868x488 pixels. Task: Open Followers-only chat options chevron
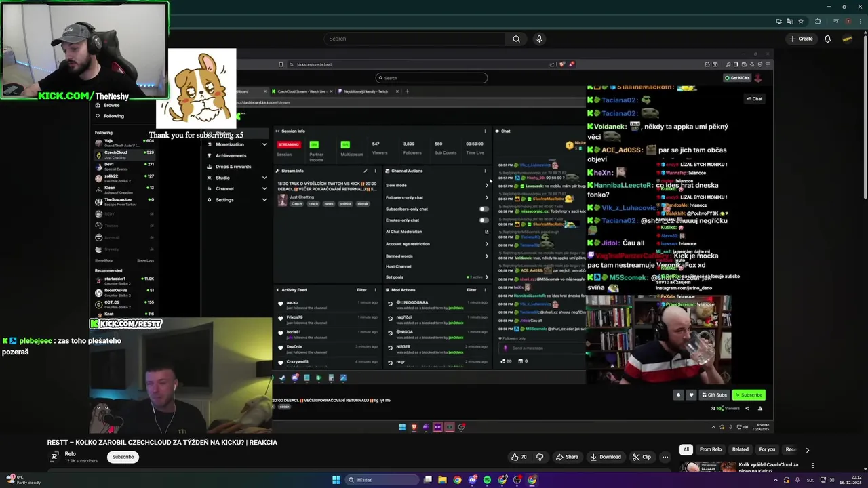(x=486, y=197)
